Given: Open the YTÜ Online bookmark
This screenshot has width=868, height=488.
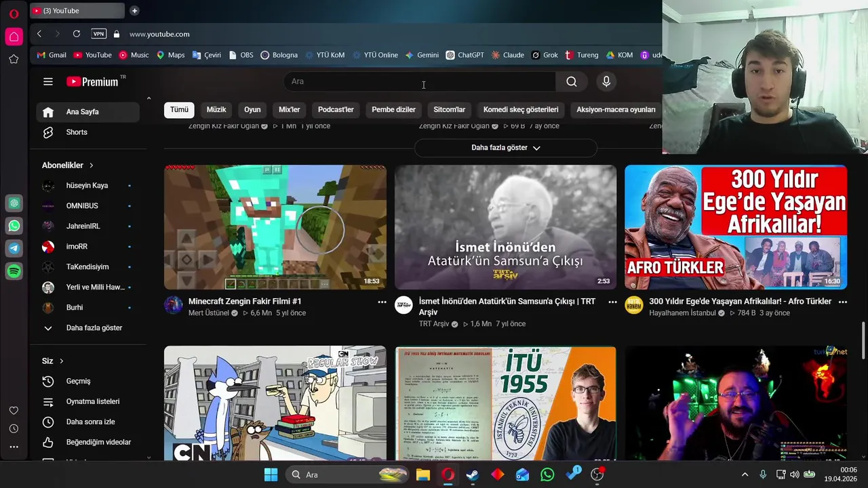Looking at the screenshot, I should click(376, 55).
